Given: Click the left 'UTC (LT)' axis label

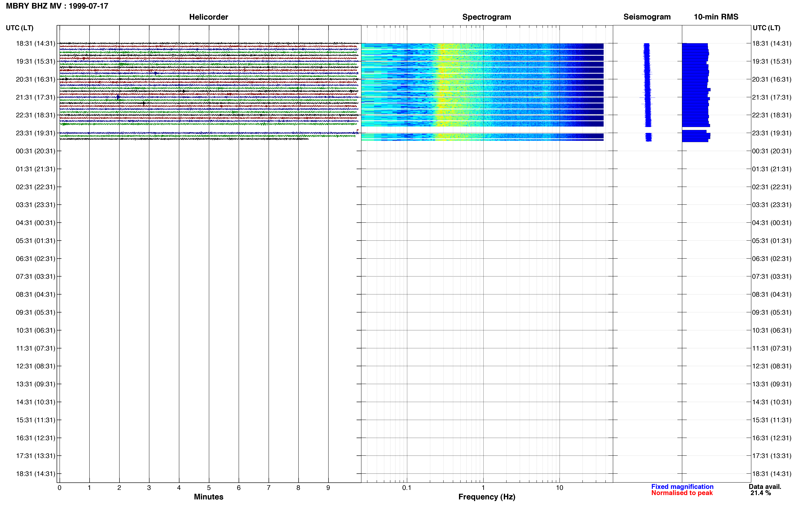Looking at the screenshot, I should click(20, 28).
